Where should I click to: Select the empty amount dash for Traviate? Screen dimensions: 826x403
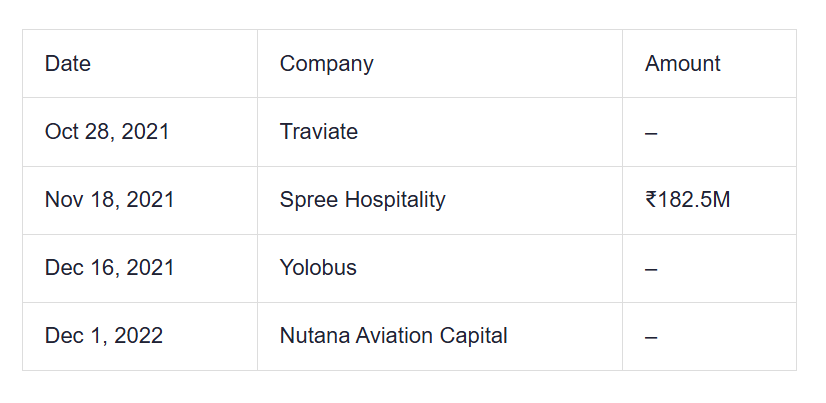pos(651,133)
